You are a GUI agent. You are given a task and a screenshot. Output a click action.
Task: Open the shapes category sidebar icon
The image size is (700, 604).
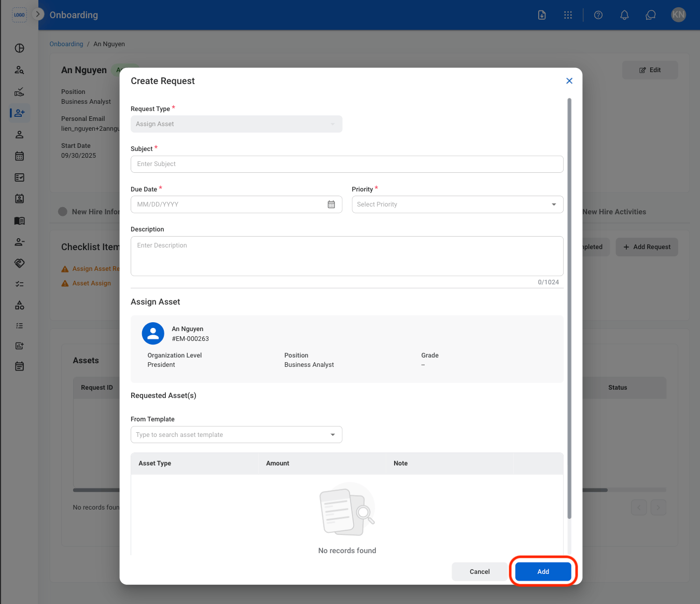(x=19, y=305)
